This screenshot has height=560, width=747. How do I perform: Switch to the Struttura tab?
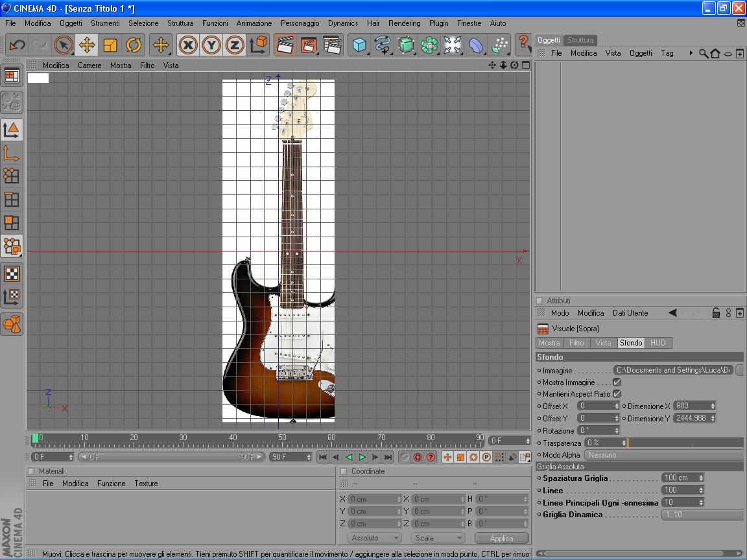pos(580,40)
